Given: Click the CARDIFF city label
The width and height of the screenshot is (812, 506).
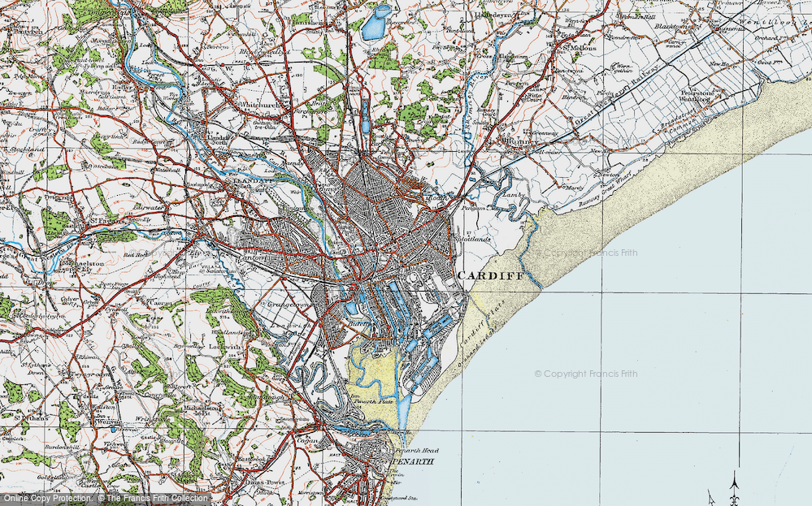Looking at the screenshot, I should [x=491, y=276].
